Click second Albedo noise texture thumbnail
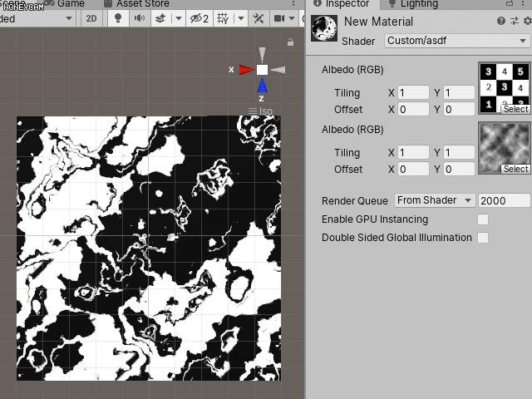The height and width of the screenshot is (399, 532). tap(505, 148)
